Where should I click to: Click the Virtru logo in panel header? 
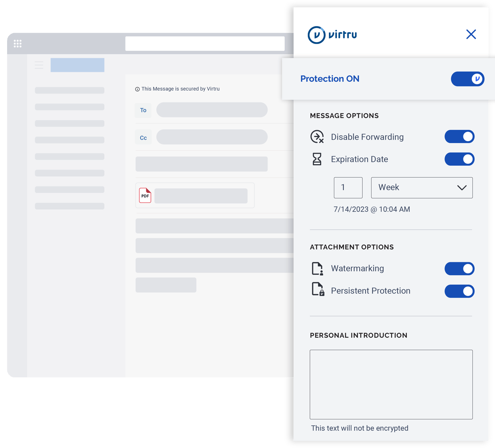(333, 34)
